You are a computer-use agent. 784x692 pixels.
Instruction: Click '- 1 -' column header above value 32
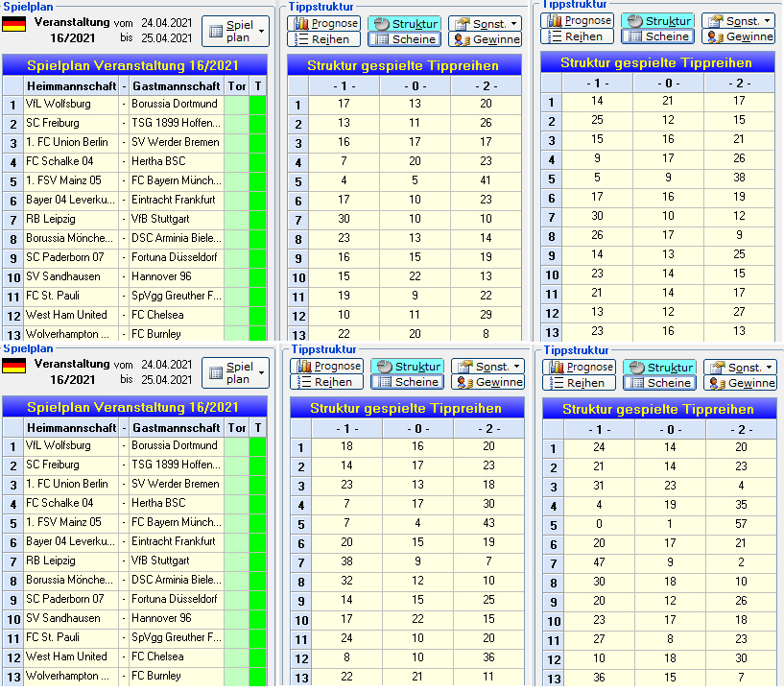coord(346,428)
